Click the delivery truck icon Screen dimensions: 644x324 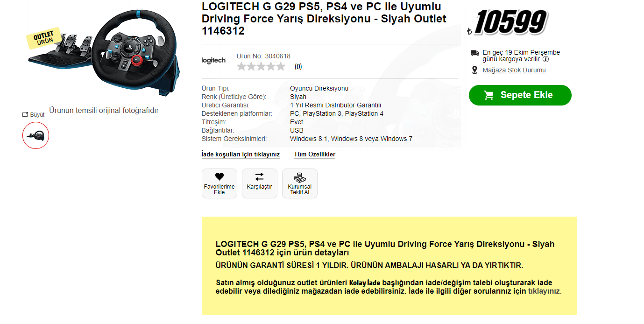click(x=474, y=53)
